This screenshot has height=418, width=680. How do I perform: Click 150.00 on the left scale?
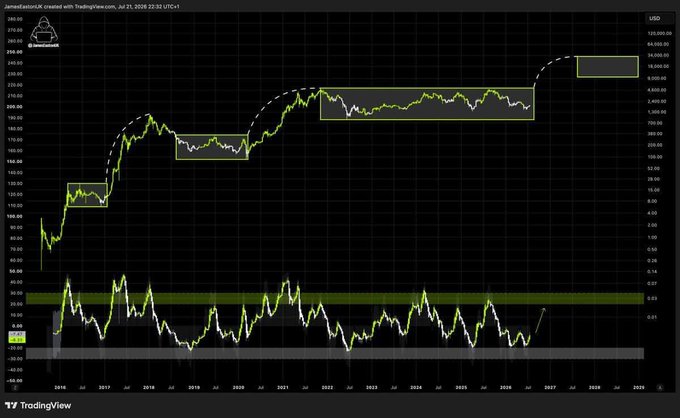(x=15, y=161)
